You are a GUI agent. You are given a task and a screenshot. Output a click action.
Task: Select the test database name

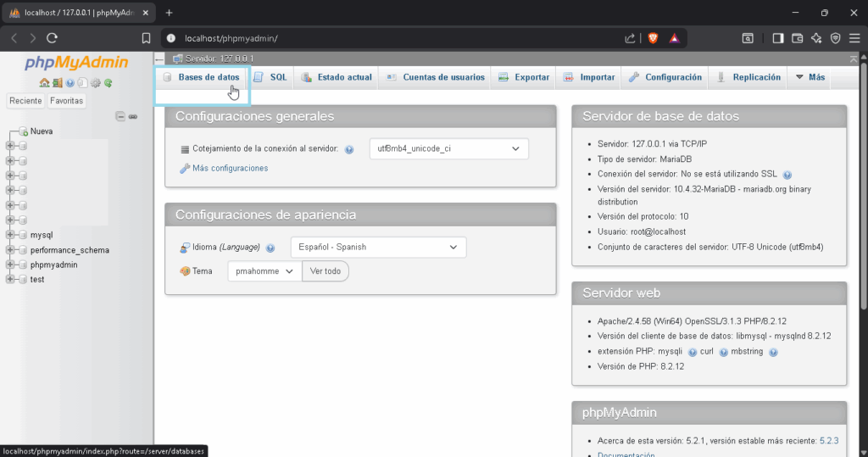click(x=37, y=279)
